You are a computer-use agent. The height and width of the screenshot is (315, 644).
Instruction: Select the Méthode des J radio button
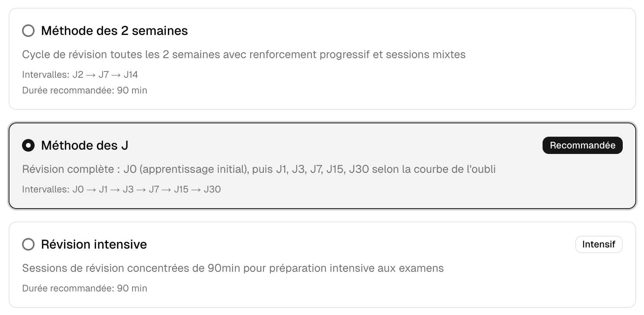click(28, 146)
